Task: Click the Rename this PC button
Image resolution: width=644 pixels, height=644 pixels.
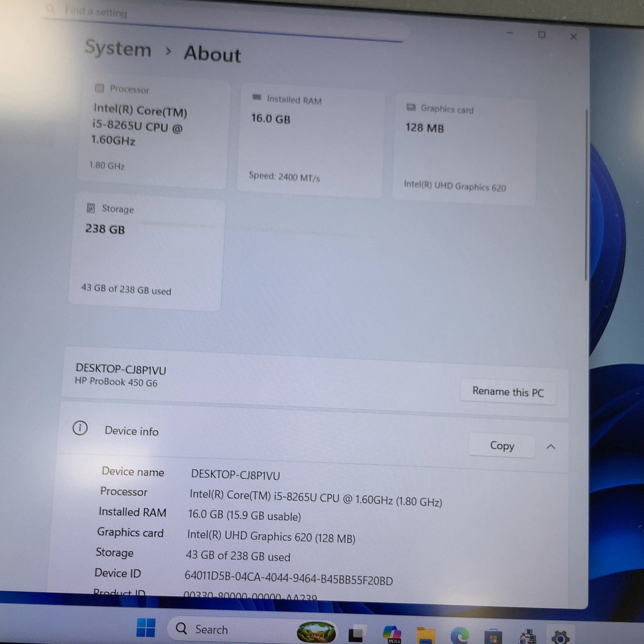Action: click(x=508, y=392)
